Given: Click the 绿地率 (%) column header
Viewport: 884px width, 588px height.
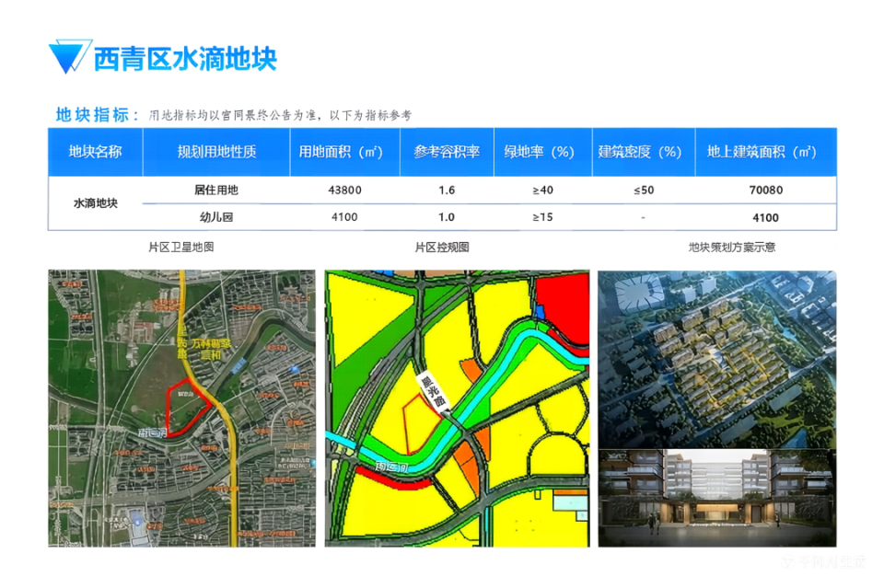Looking at the screenshot, I should [543, 152].
